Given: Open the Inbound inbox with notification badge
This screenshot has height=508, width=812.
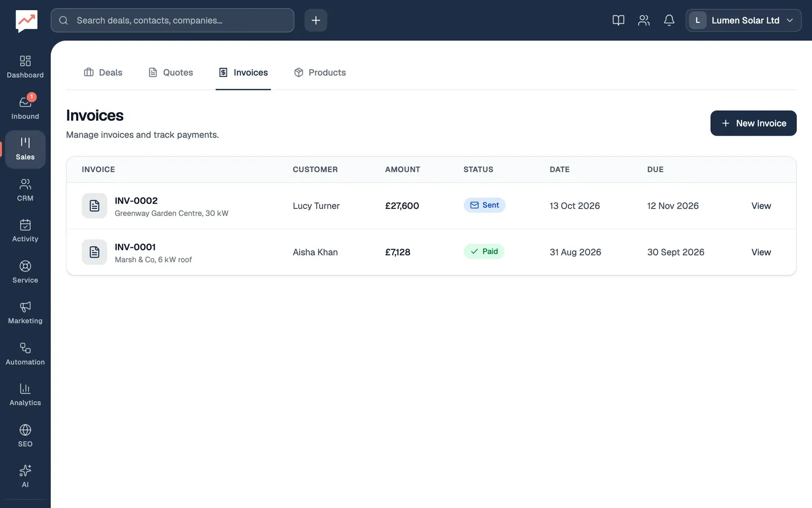Looking at the screenshot, I should (x=25, y=108).
